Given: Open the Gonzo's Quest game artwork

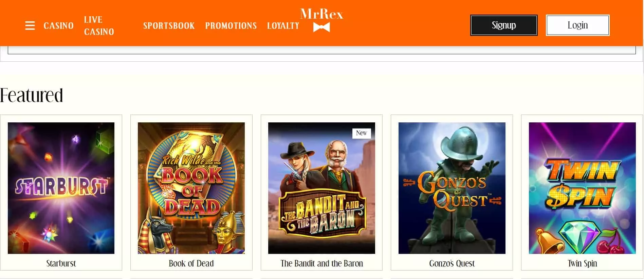Looking at the screenshot, I should 452,188.
